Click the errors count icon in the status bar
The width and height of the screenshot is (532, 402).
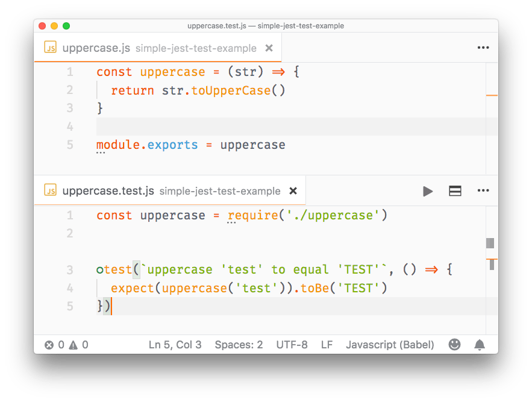(51, 344)
